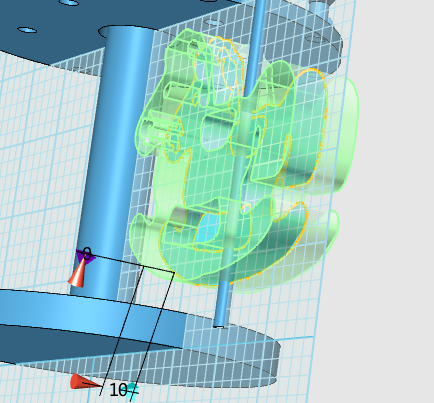Select the thick blue vertical cylinder pillar
Viewport: 434px width, 403px height.
113,160
